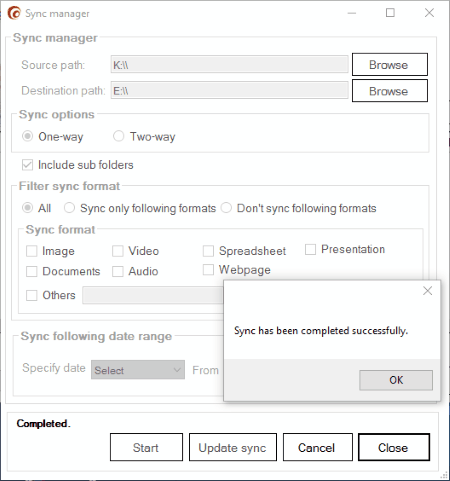The width and height of the screenshot is (450, 481).
Task: Toggle the Include sub folders checkbox
Action: pyautogui.click(x=27, y=165)
